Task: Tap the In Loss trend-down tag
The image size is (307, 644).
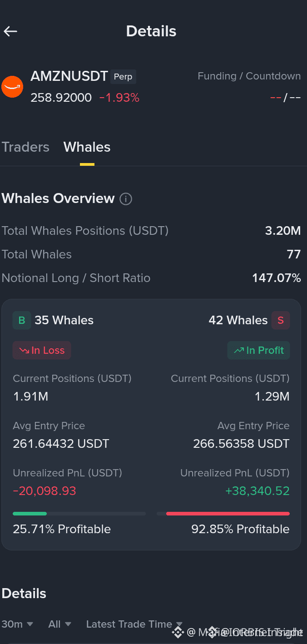Action: click(42, 351)
